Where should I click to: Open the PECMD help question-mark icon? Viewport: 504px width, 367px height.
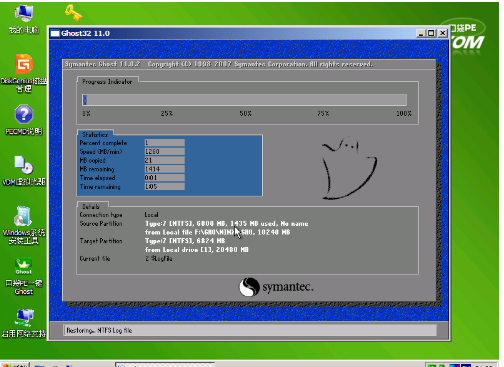24,120
